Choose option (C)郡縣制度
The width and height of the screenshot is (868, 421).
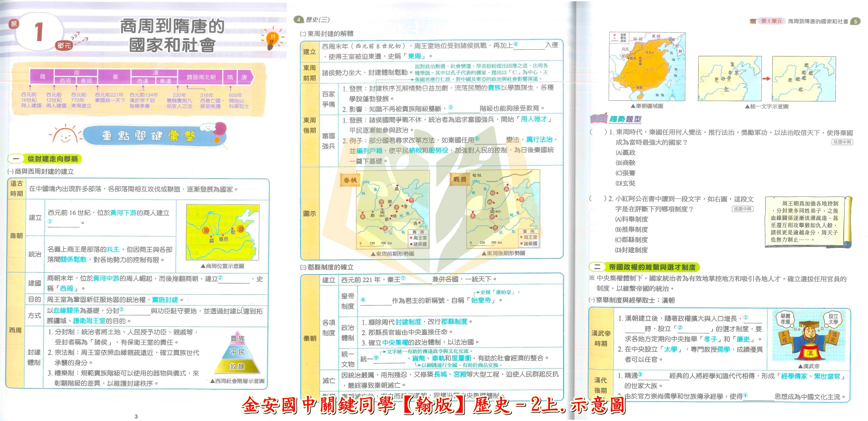coord(632,240)
